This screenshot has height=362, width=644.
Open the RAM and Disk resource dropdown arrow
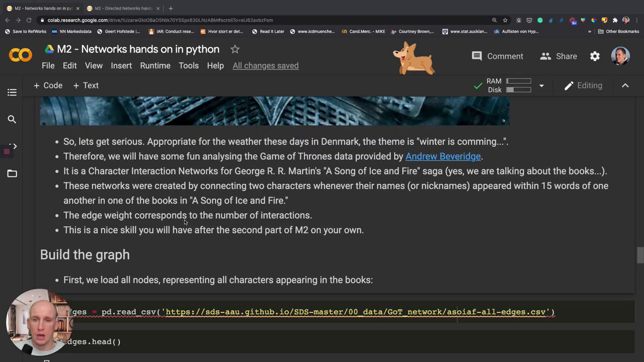click(541, 86)
